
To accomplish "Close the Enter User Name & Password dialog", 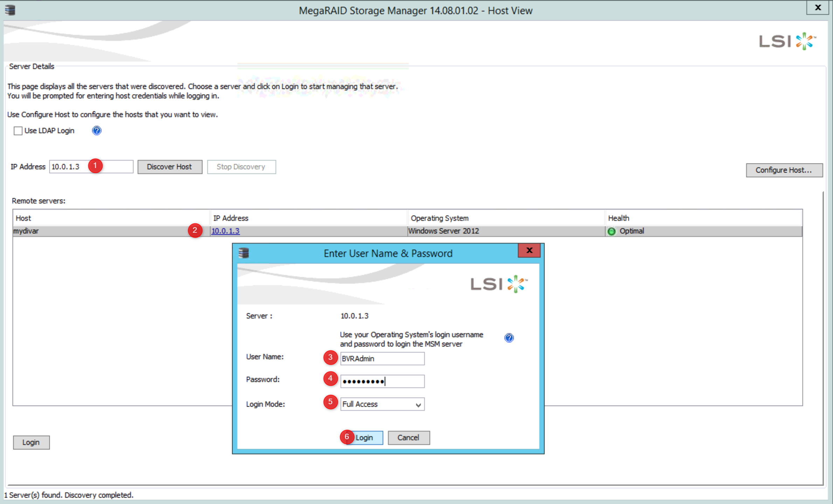I will [x=529, y=251].
